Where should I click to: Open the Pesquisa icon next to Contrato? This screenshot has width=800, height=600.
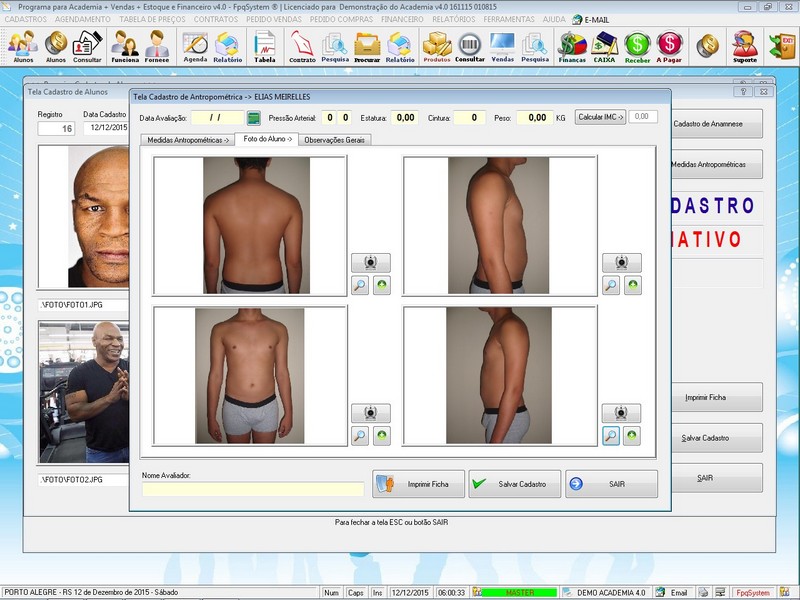[x=335, y=46]
